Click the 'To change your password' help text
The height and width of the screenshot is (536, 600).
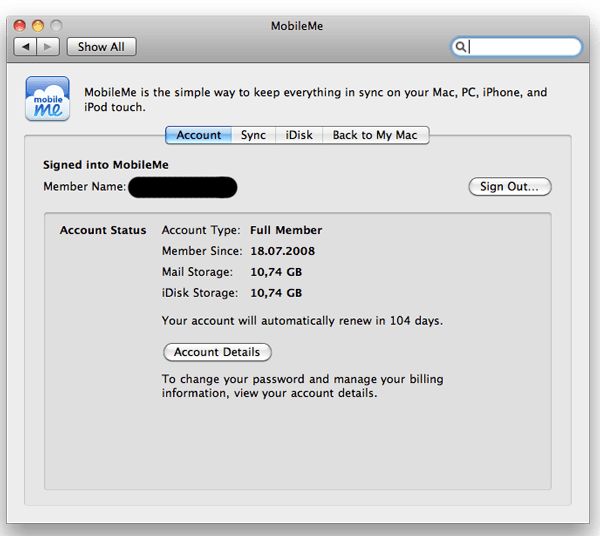tap(302, 386)
